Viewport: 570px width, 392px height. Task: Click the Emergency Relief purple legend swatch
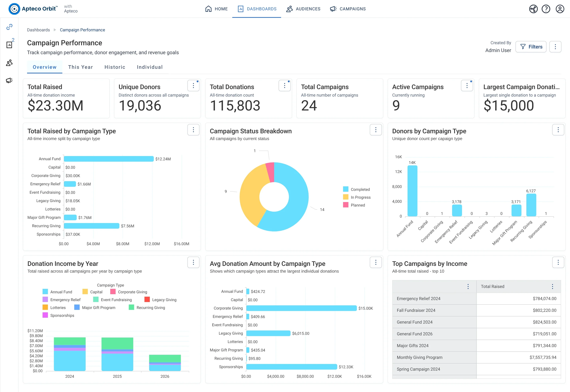pos(45,300)
